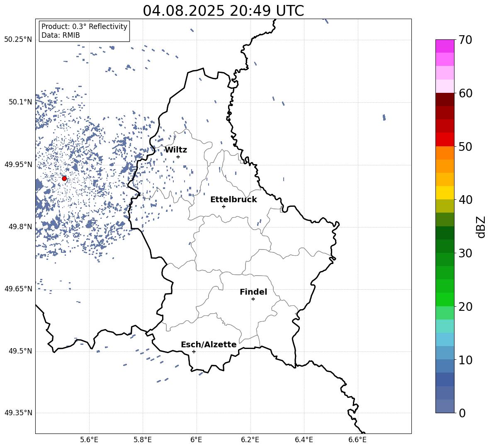Click the Ettelbruck station cross marker
This screenshot has height=448, width=491.
pyautogui.click(x=224, y=206)
